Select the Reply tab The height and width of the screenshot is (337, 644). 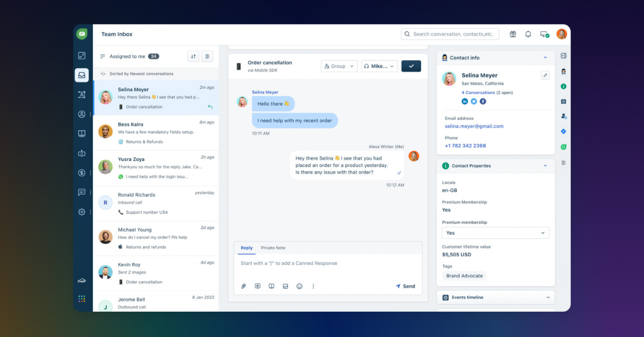click(x=246, y=248)
